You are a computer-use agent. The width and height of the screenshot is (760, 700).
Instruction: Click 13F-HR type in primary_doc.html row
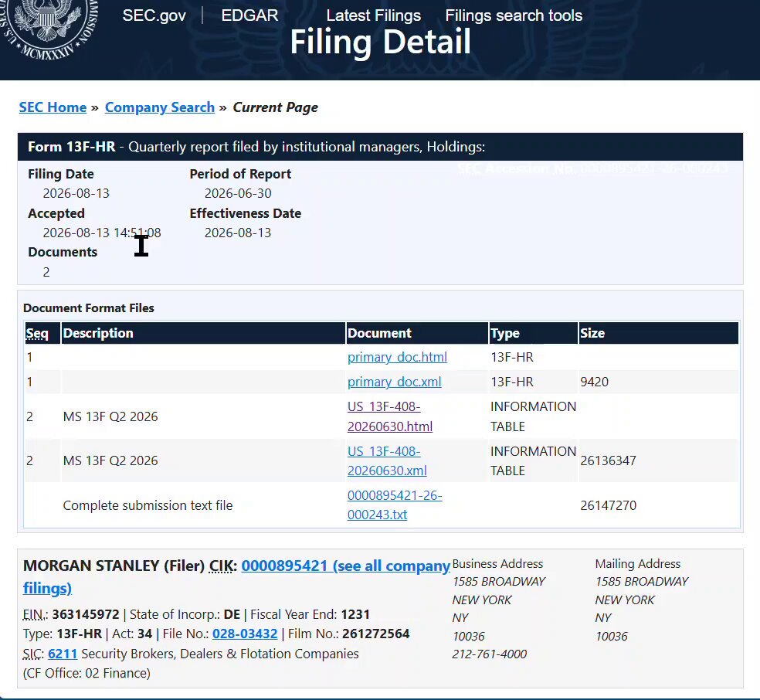click(x=512, y=357)
